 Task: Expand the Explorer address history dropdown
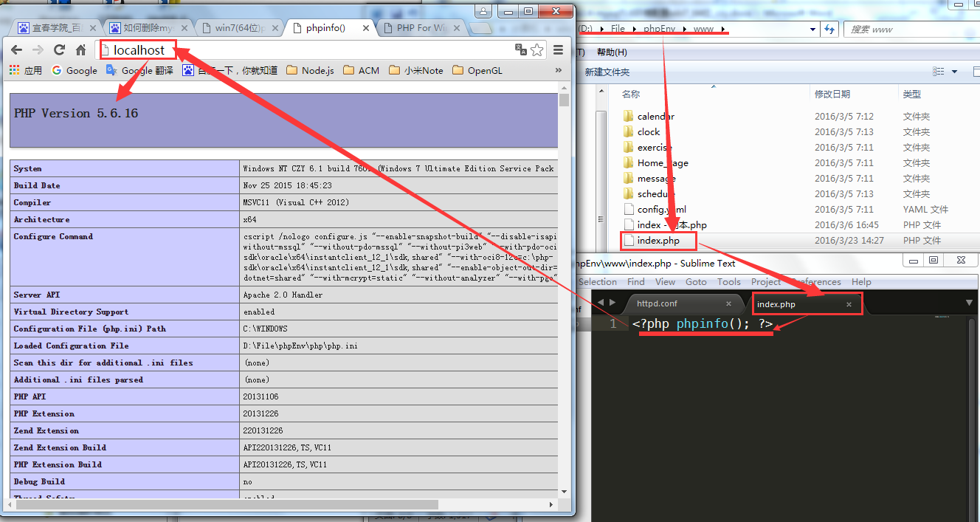click(x=812, y=30)
